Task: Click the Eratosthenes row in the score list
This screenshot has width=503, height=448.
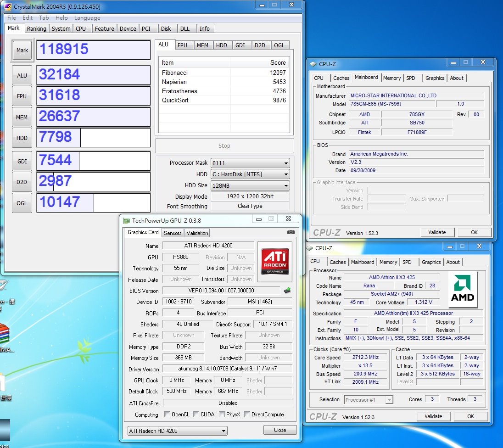Action: (224, 91)
